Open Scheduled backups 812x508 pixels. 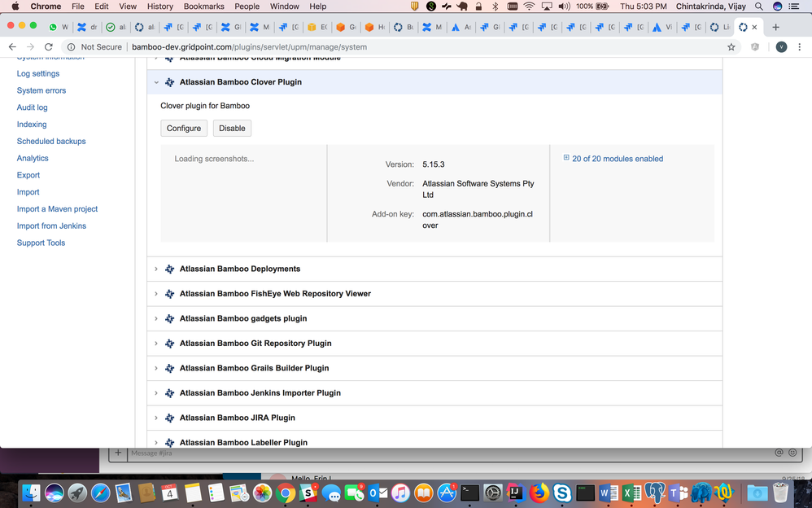click(51, 142)
